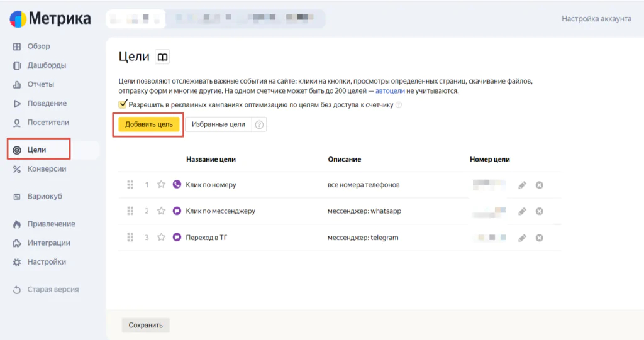
Task: Edit the Клик по номеру goal with pencil icon
Action: (x=522, y=185)
